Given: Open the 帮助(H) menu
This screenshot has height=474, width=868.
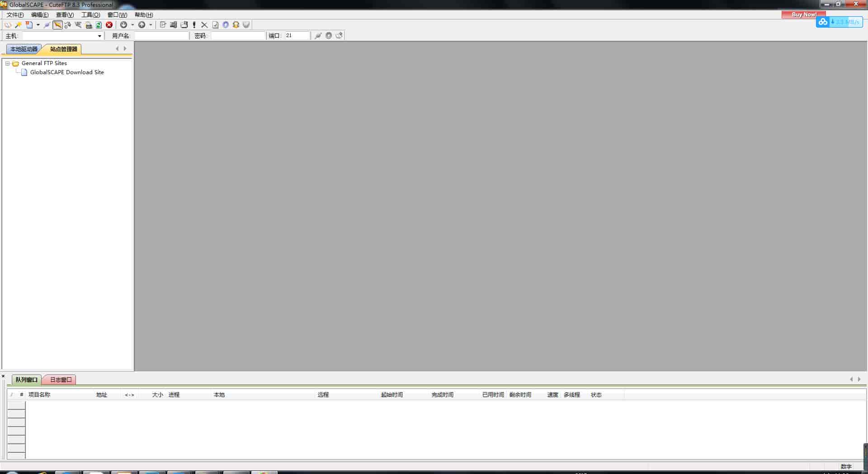Looking at the screenshot, I should pos(143,14).
